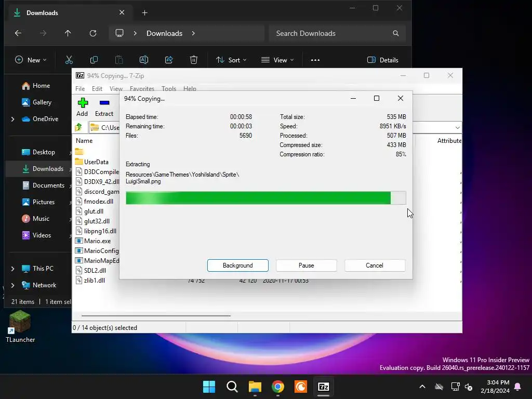The width and height of the screenshot is (532, 399).
Task: Open the Sort dropdown in Explorer
Action: tap(231, 60)
